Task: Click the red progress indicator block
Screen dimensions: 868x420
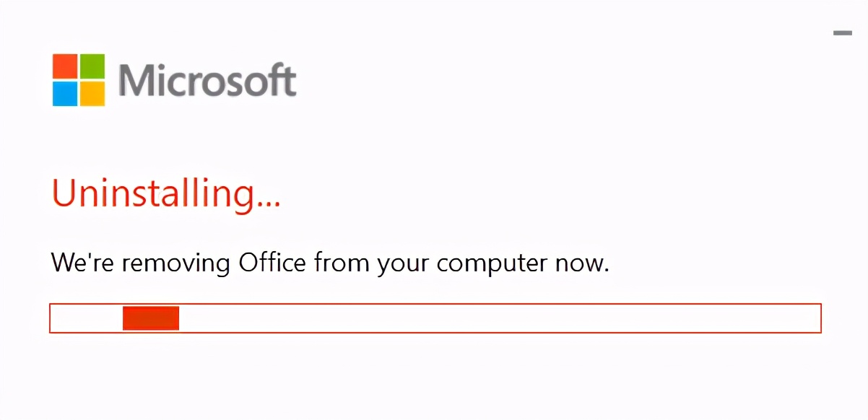Action: tap(150, 318)
